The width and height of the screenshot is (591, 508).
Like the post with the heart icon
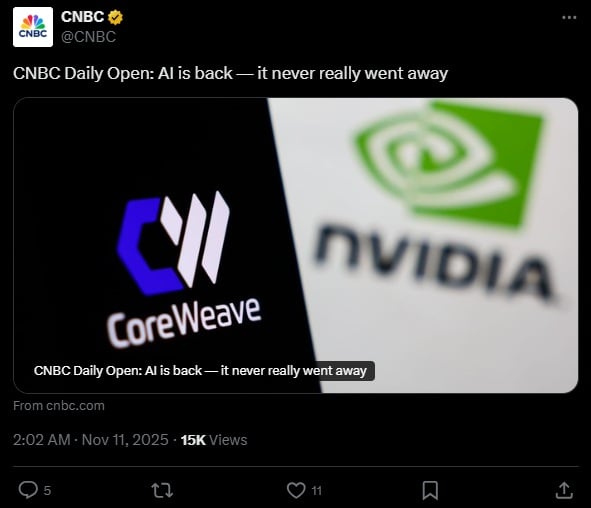pos(296,490)
